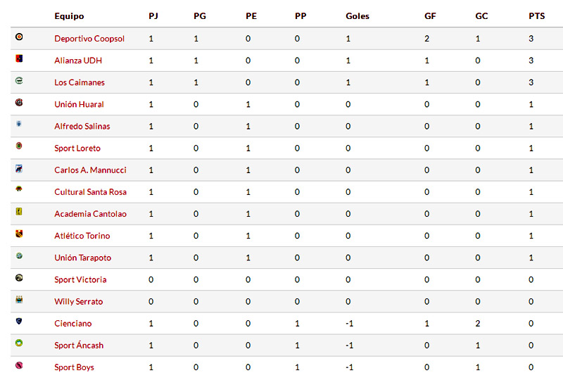Click the Sport Boys crest icon
Screen dimensions: 563x392
pyautogui.click(x=19, y=365)
